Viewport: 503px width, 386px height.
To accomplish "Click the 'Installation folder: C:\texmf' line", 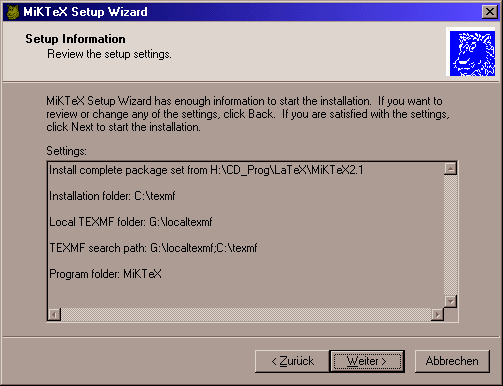I will point(112,196).
